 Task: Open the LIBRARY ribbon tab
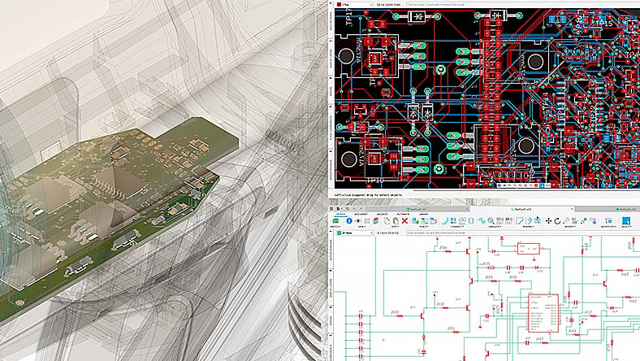click(x=424, y=214)
